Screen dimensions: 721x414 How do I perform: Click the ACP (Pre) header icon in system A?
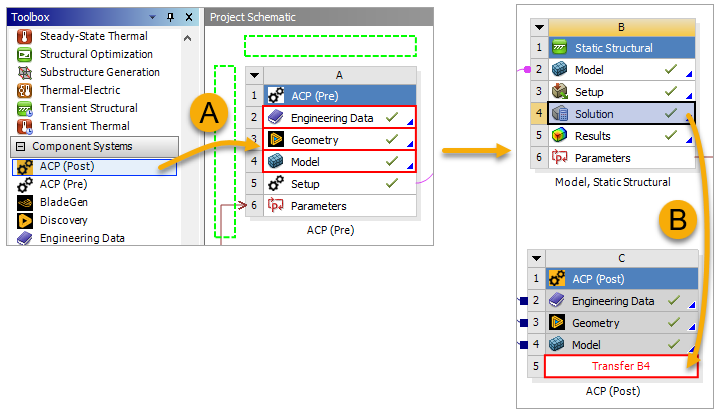click(275, 95)
